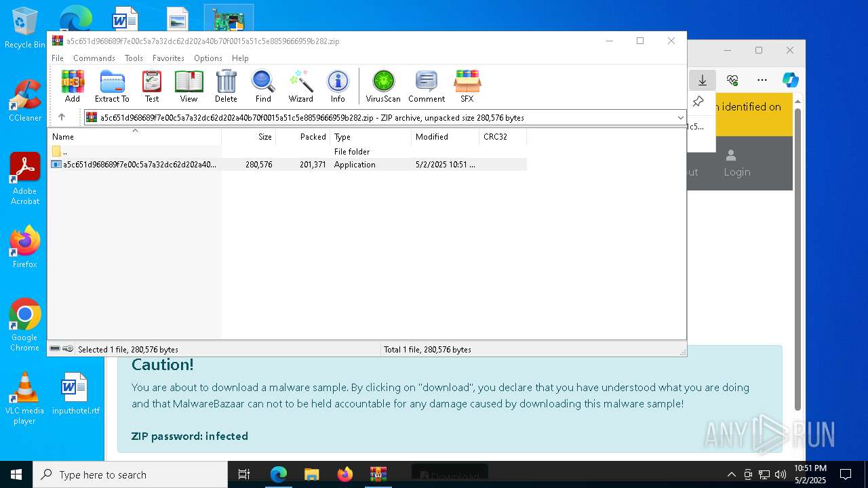Sort by Modified column header
The height and width of the screenshot is (488, 868).
tap(446, 136)
